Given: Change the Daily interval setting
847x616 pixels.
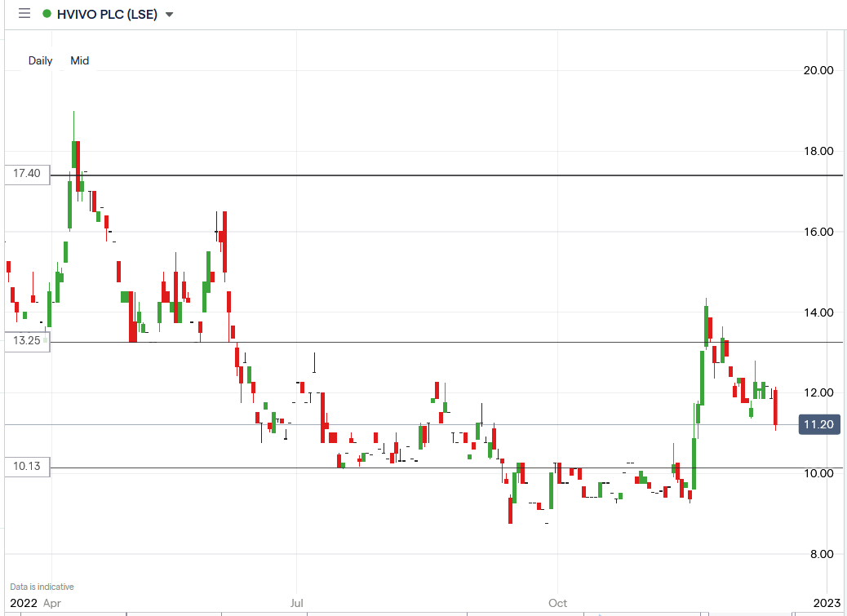Looking at the screenshot, I should tap(41, 60).
